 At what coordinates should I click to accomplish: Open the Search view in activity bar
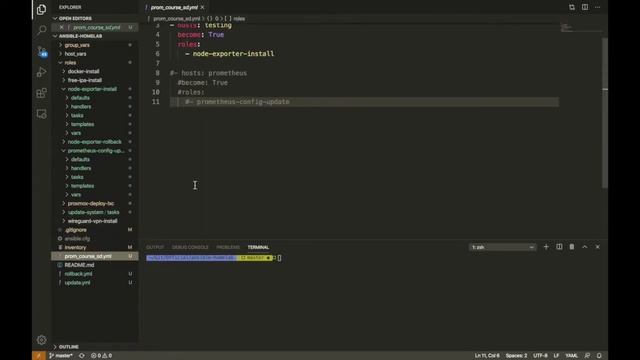41,30
